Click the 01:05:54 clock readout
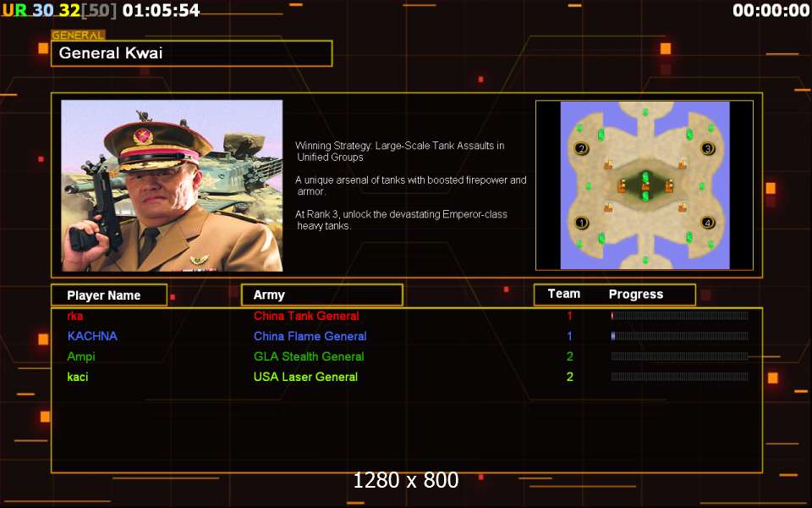This screenshot has height=508, width=812. click(x=161, y=10)
